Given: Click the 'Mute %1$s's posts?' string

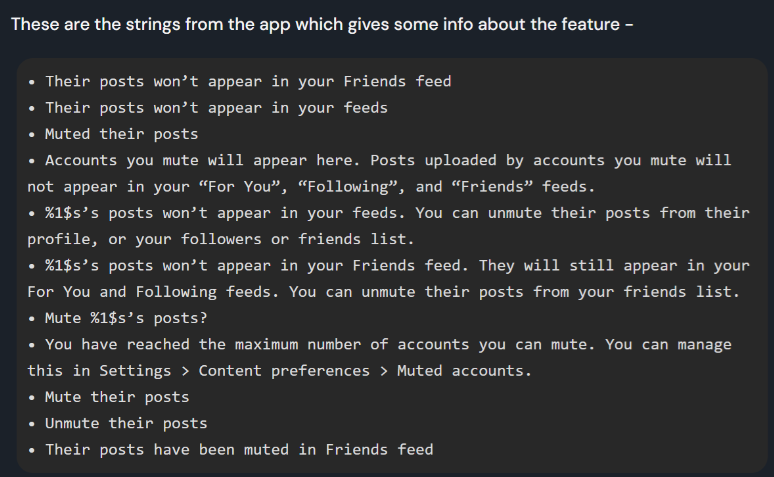Looking at the screenshot, I should 126,318.
